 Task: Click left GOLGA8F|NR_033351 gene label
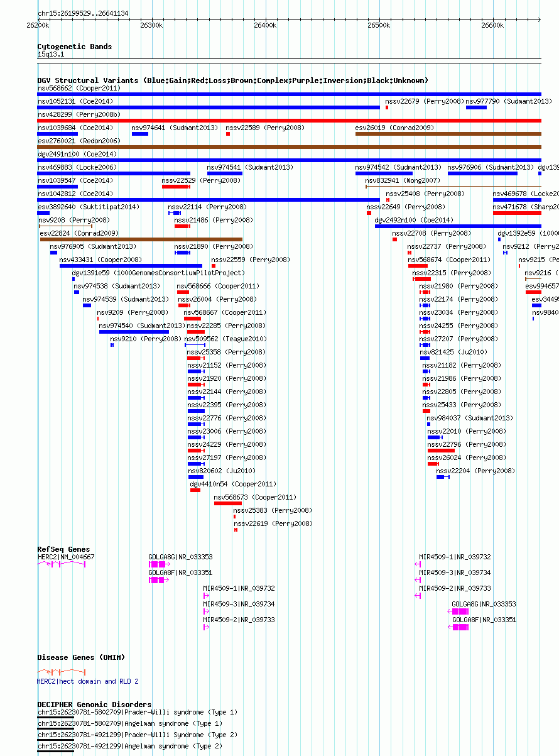pos(180,572)
